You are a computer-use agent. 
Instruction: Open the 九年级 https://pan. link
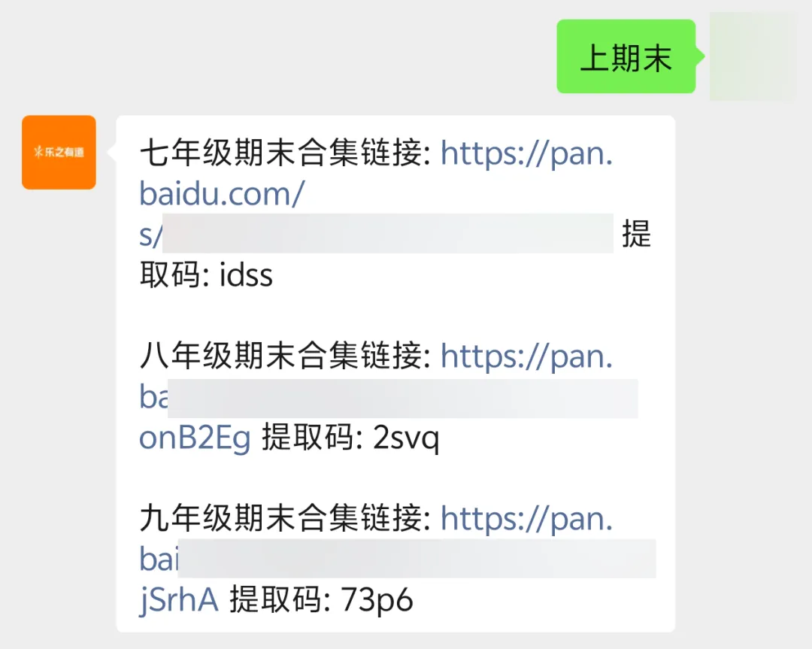coord(526,518)
